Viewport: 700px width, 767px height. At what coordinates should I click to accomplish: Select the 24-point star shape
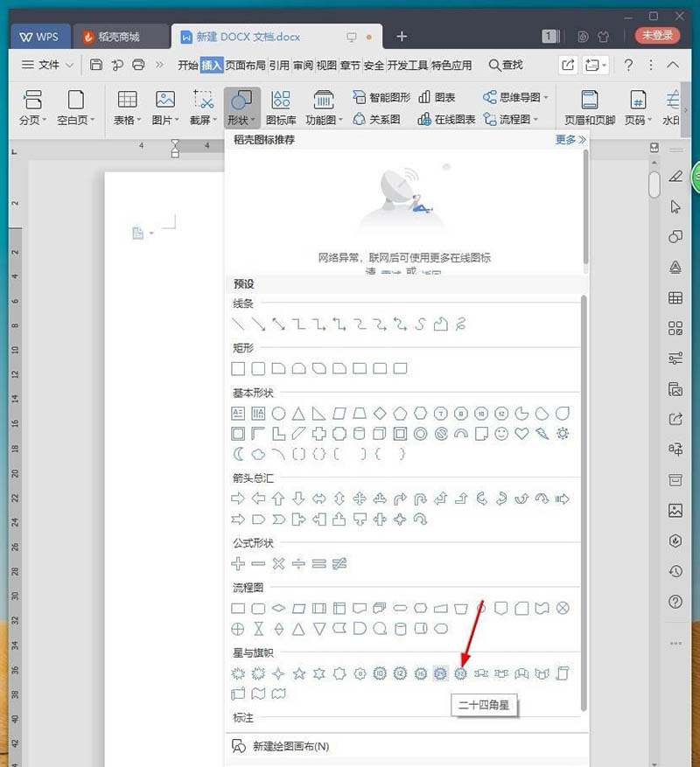point(440,673)
